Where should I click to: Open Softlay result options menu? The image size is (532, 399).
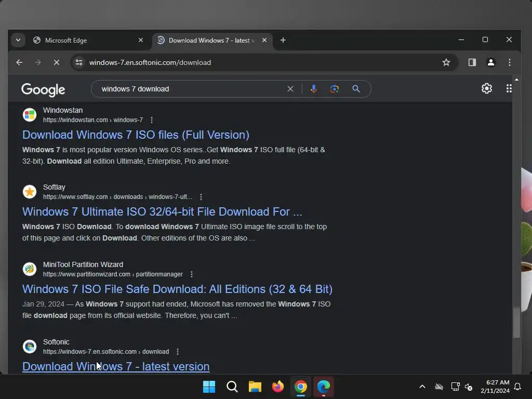(201, 197)
